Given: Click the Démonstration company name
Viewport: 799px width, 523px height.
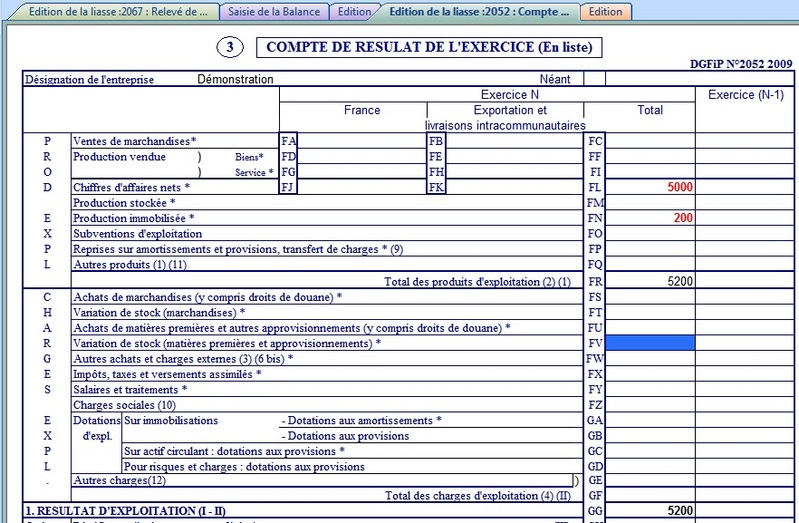Looking at the screenshot, I should pyautogui.click(x=235, y=79).
